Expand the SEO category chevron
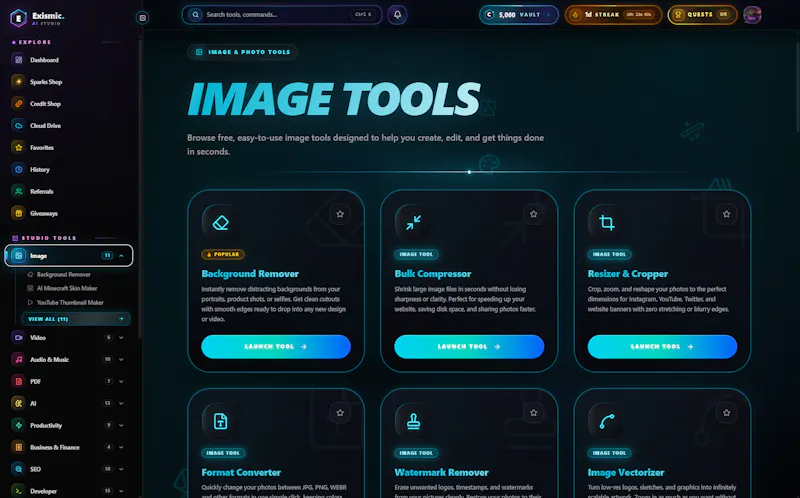This screenshot has height=498, width=800. click(121, 469)
